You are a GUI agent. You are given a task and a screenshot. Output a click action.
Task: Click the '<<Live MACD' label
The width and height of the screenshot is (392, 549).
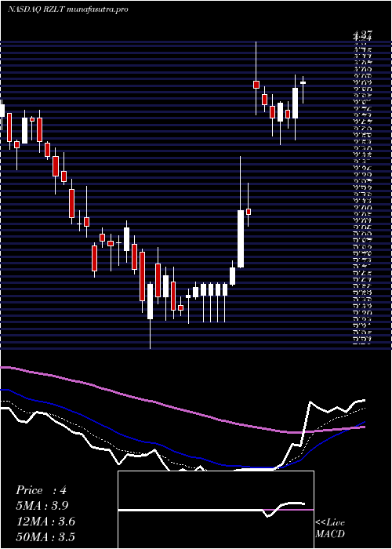click(330, 529)
